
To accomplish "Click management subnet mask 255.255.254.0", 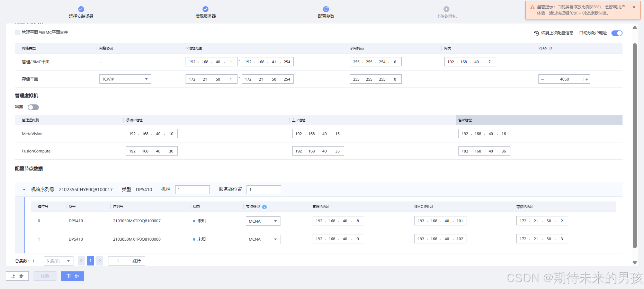I will tap(376, 62).
